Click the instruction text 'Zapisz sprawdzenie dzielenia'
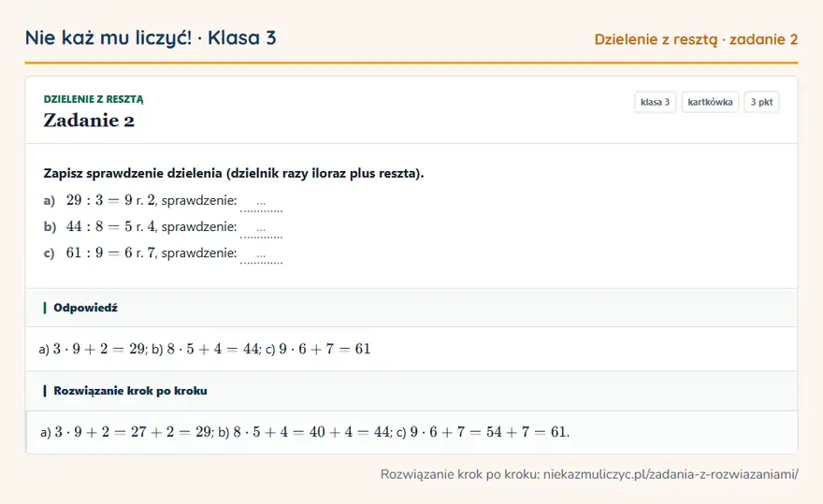The height and width of the screenshot is (504, 823). 133,173
